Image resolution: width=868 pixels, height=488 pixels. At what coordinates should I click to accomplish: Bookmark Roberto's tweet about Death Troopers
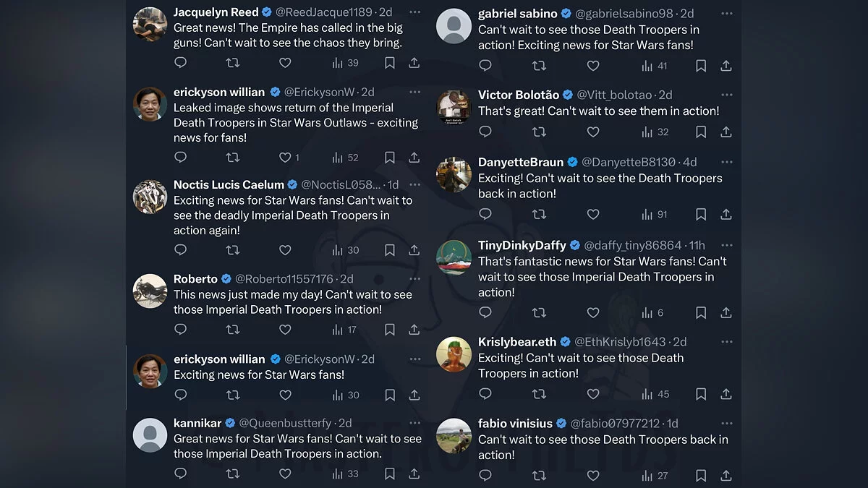coord(389,330)
